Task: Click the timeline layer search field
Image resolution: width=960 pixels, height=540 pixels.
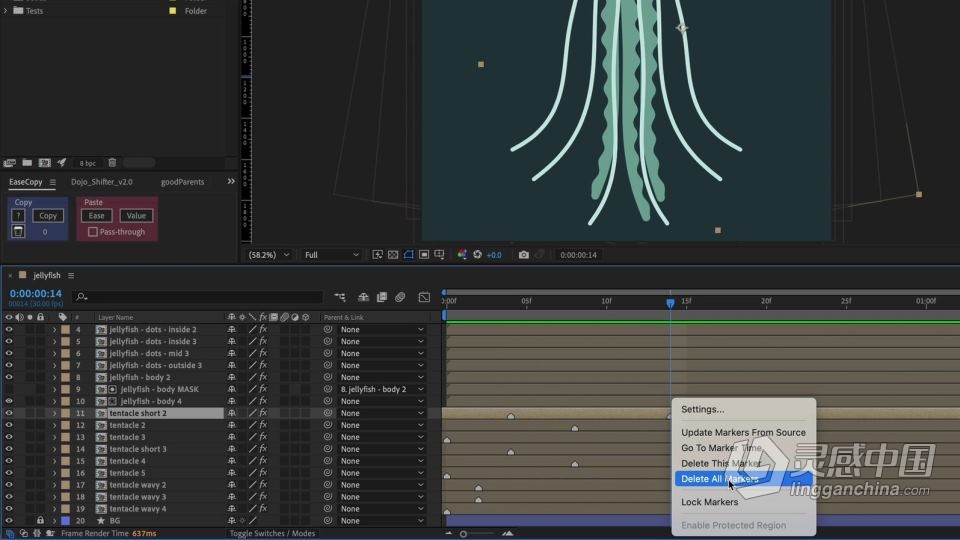Action: click(x=197, y=297)
